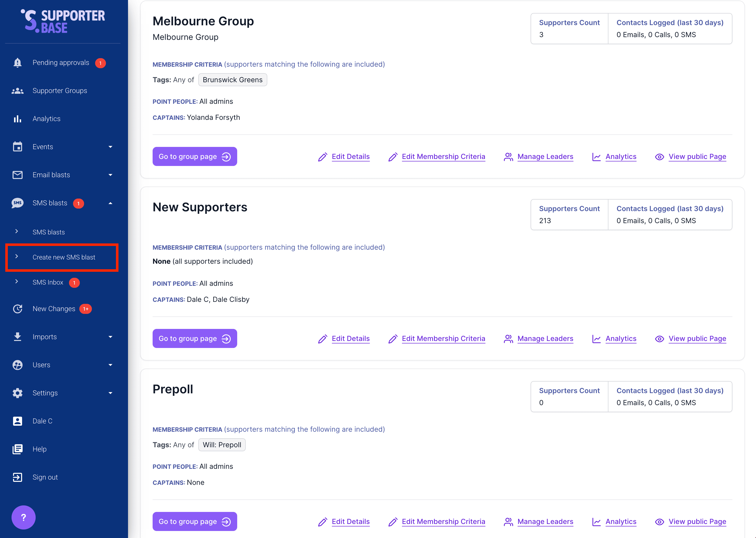Click the Pending approvals bell icon
756x538 pixels.
point(18,63)
